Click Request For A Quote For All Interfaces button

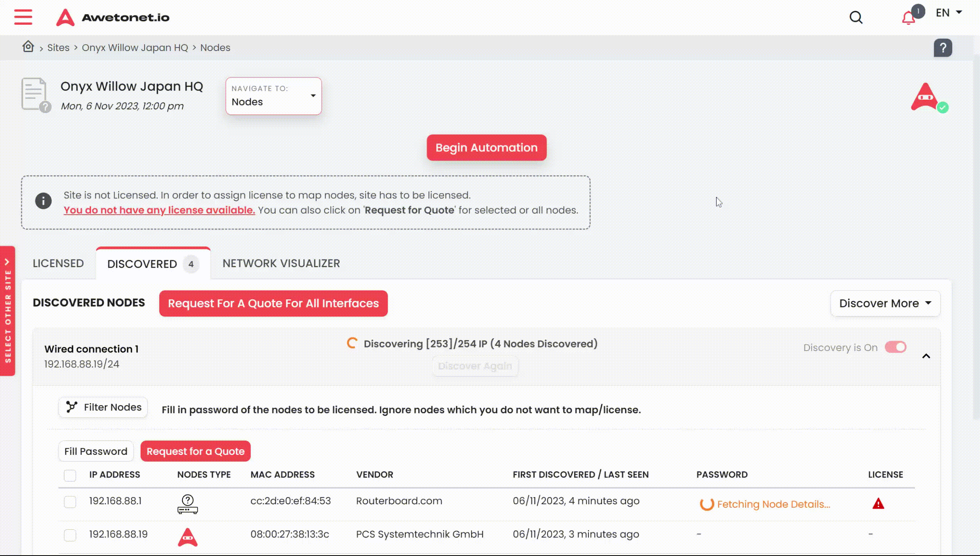(x=273, y=303)
